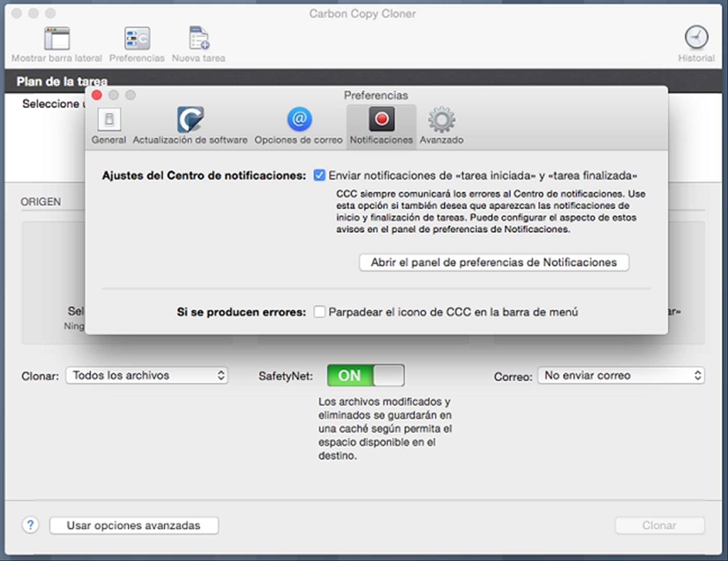Screen dimensions: 728x561
Task: Open Actualización de software preferences
Action: point(190,120)
